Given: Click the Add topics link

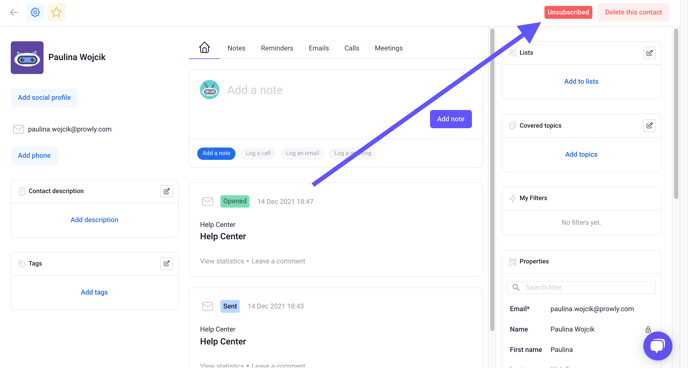Looking at the screenshot, I should tap(581, 154).
